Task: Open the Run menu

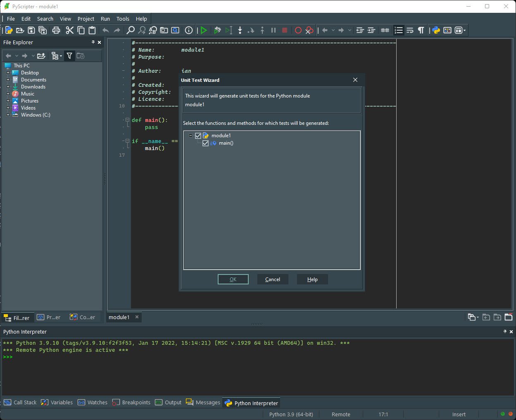Action: click(x=105, y=19)
